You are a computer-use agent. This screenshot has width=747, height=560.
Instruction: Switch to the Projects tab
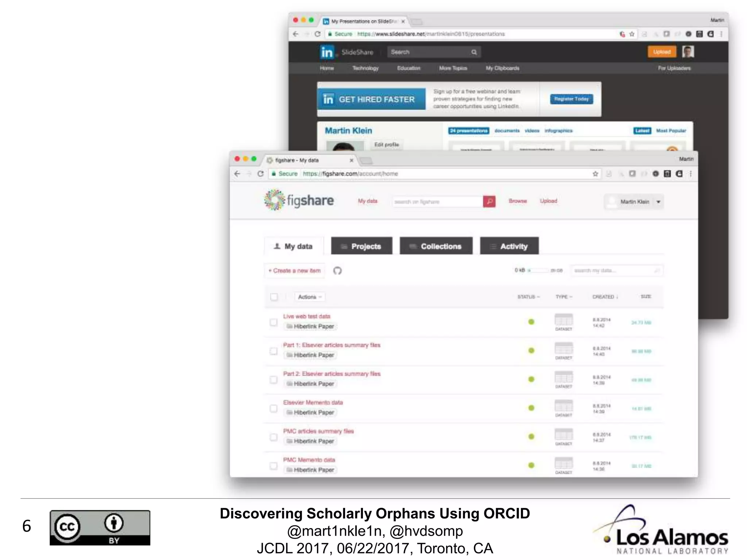click(x=361, y=246)
